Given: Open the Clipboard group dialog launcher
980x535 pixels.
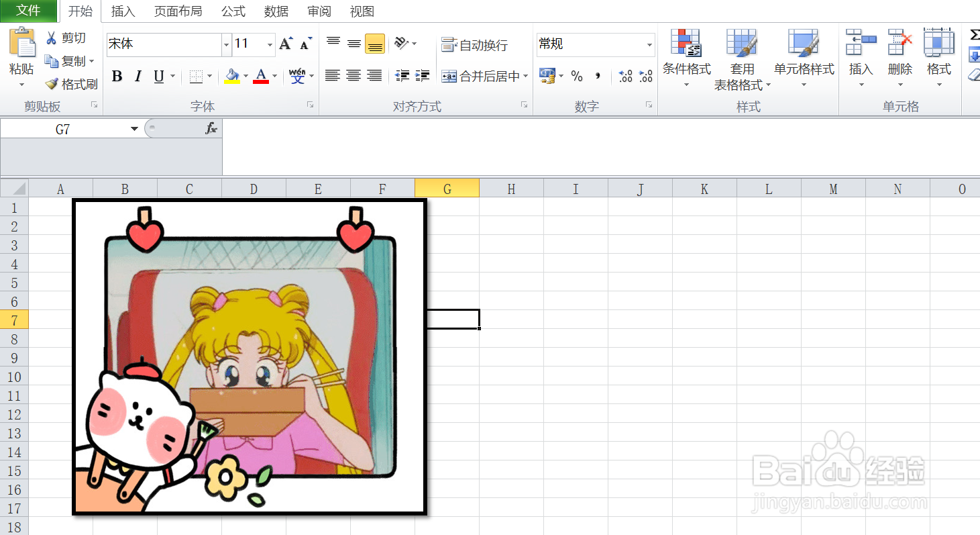Looking at the screenshot, I should point(94,105).
